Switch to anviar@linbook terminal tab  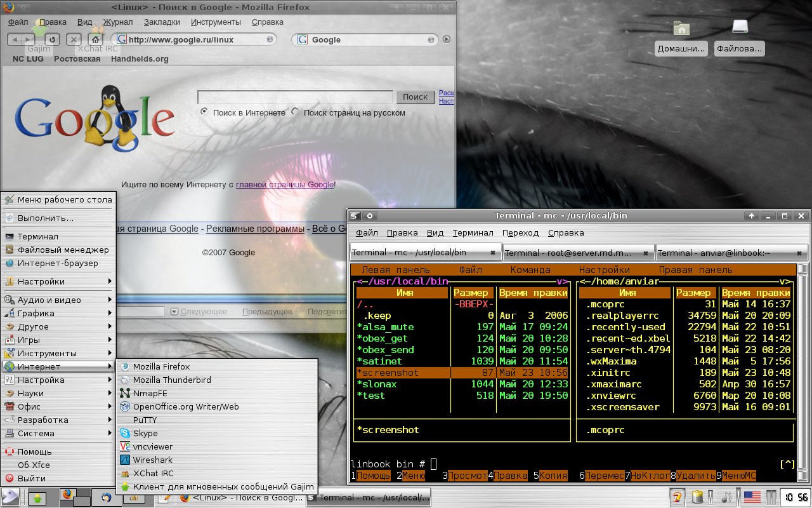point(732,253)
